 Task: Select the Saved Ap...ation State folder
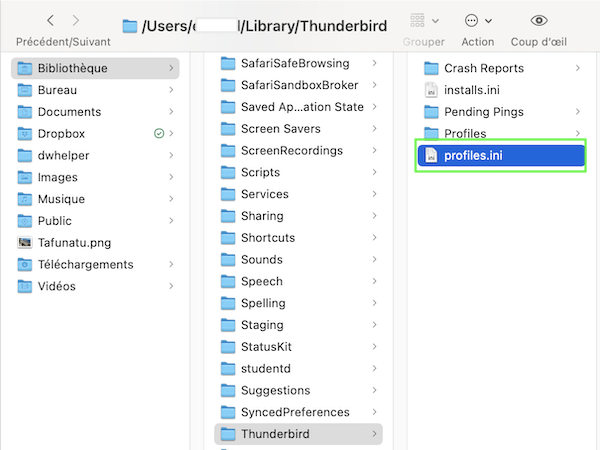tap(302, 107)
